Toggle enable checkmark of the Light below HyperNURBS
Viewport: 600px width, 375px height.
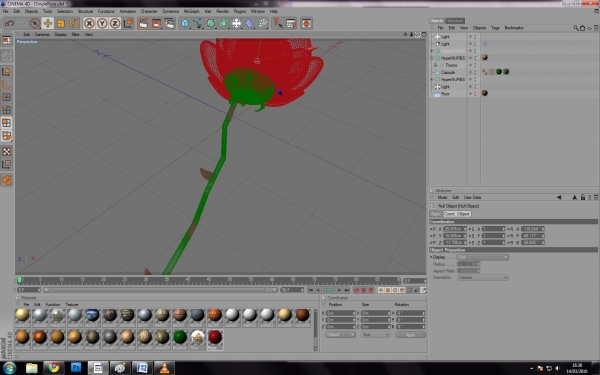click(x=478, y=87)
